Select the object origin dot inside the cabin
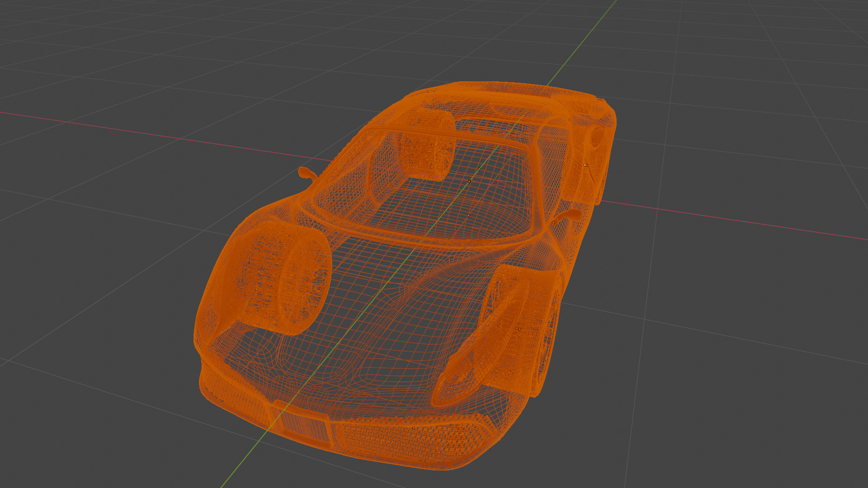This screenshot has height=488, width=868. click(469, 181)
